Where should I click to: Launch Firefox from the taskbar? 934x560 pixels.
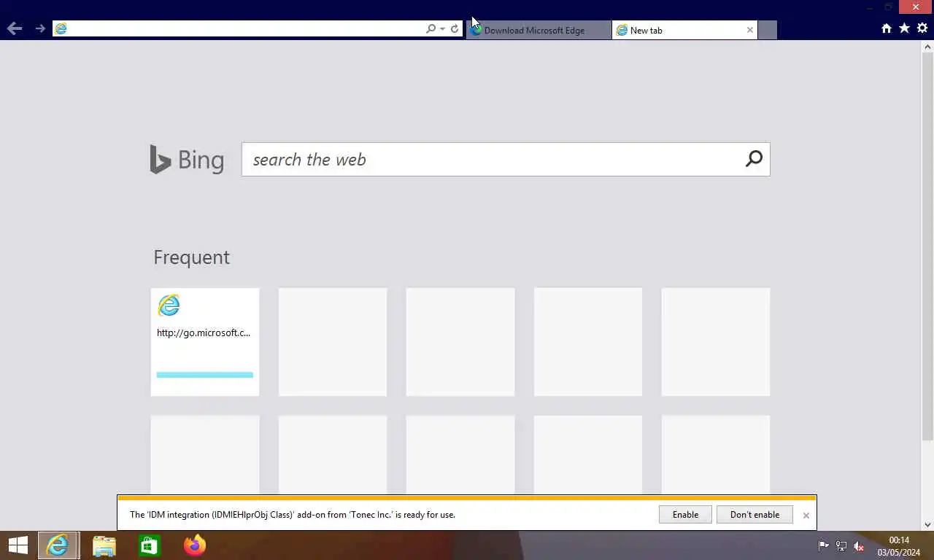(x=195, y=545)
